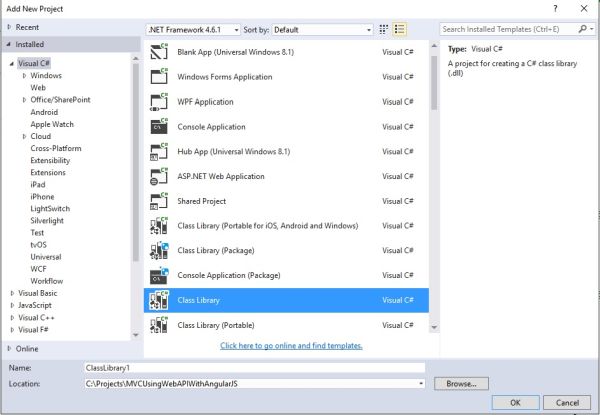Expand the Office/SharePoint tree node
Viewport: 600px width, 415px height.
click(24, 100)
